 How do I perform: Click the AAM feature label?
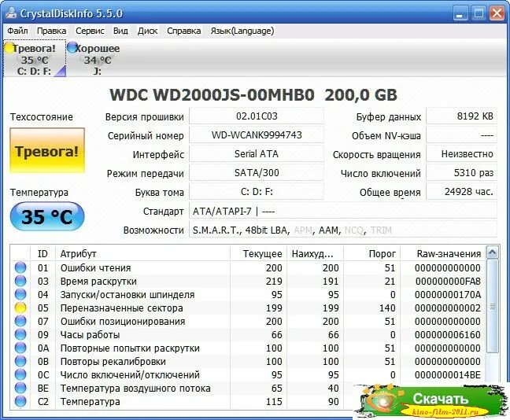click(x=328, y=230)
